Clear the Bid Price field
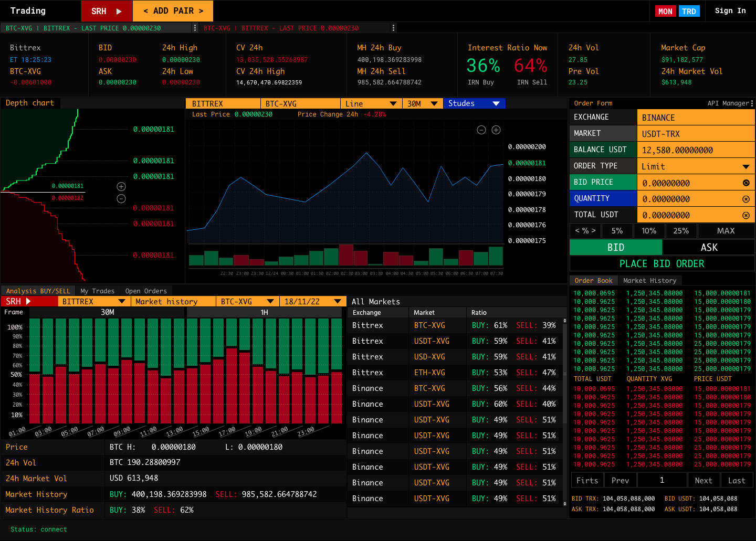The height and width of the screenshot is (541, 756). (x=746, y=183)
